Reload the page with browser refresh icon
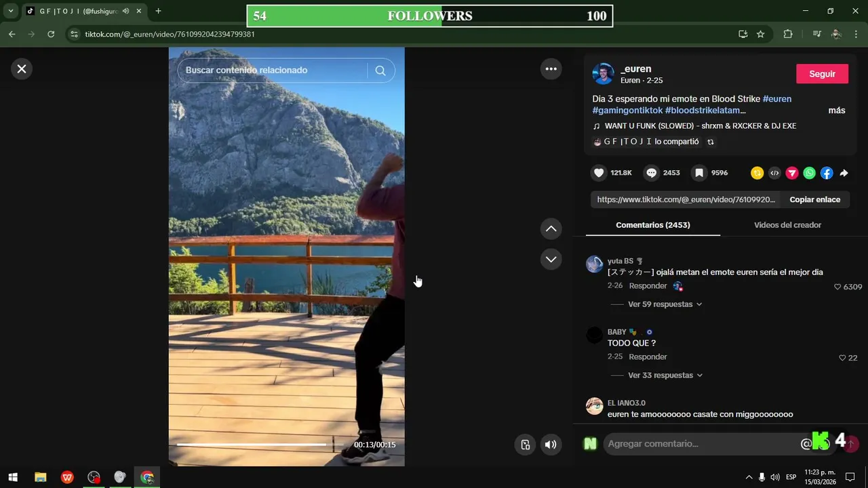 [51, 34]
